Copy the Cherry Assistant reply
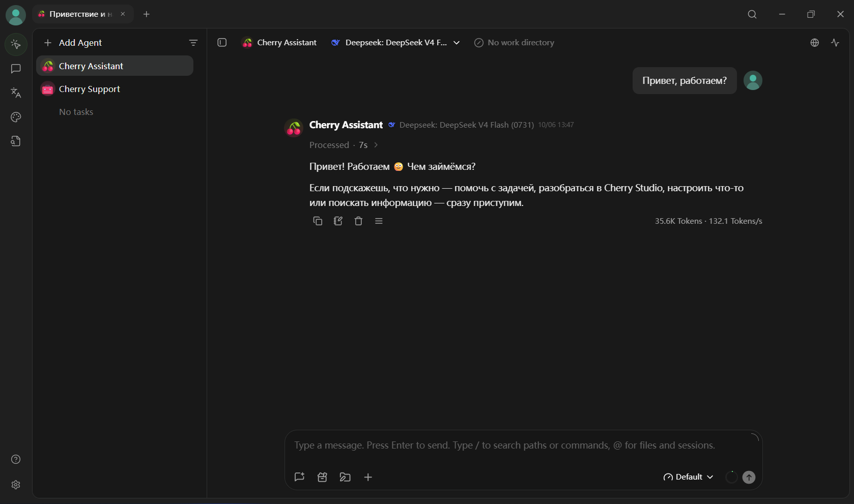854x504 pixels. click(x=318, y=221)
